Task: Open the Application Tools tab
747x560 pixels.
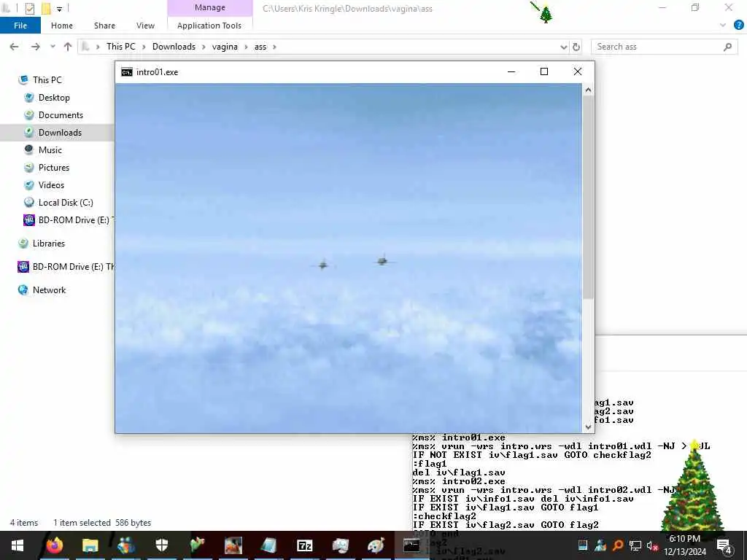Action: click(209, 26)
